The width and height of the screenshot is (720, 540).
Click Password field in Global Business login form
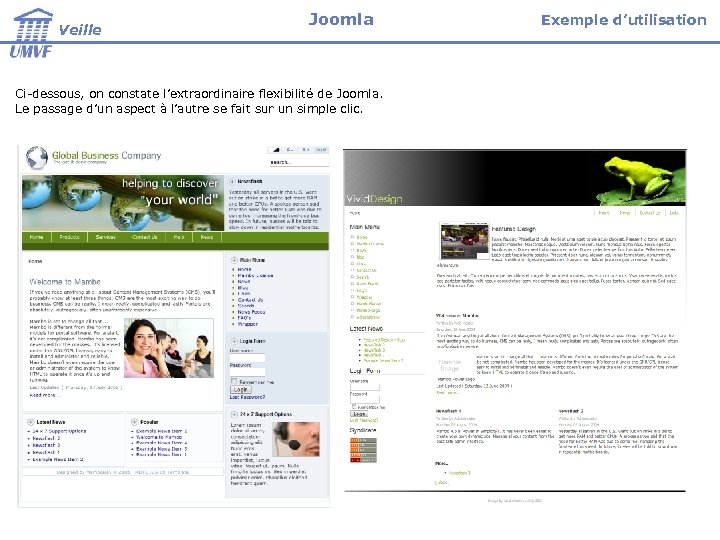click(248, 372)
